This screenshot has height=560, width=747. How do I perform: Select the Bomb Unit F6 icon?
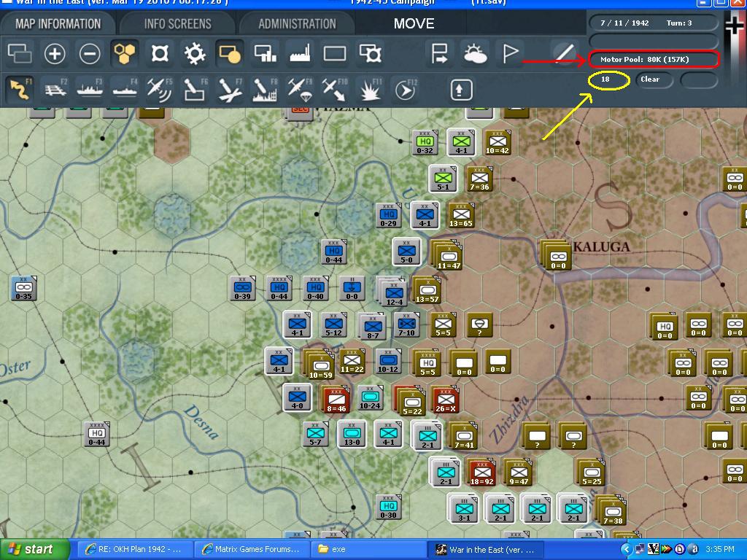tap(195, 89)
